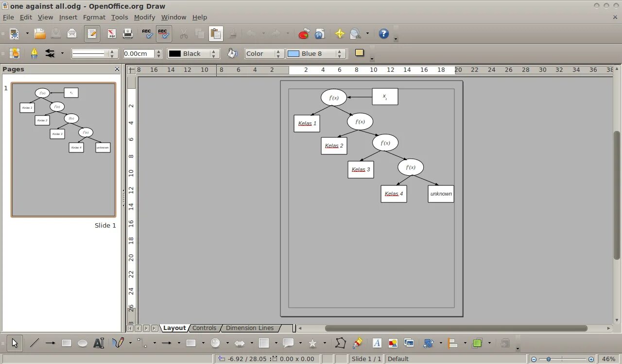Viewport: 622px width, 364px height.
Task: Select the Text tool
Action: coord(99,343)
